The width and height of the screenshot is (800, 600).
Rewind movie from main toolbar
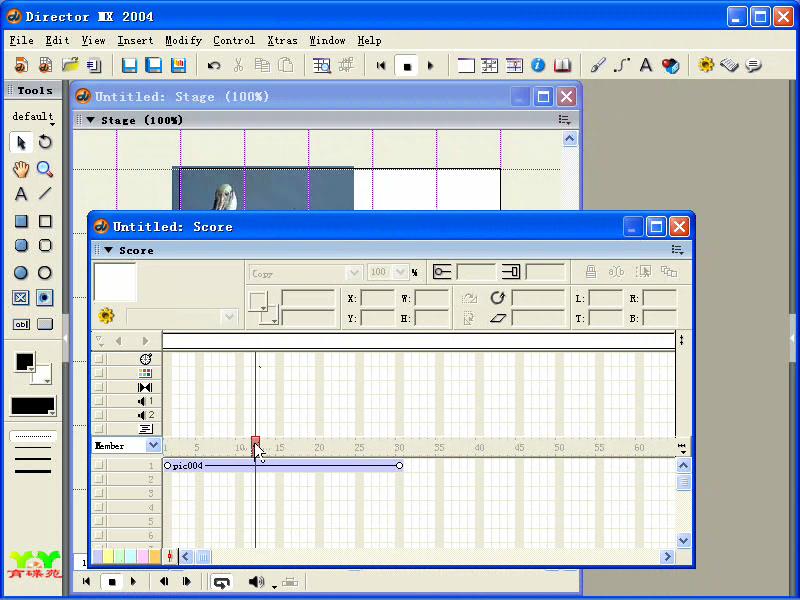(381, 65)
